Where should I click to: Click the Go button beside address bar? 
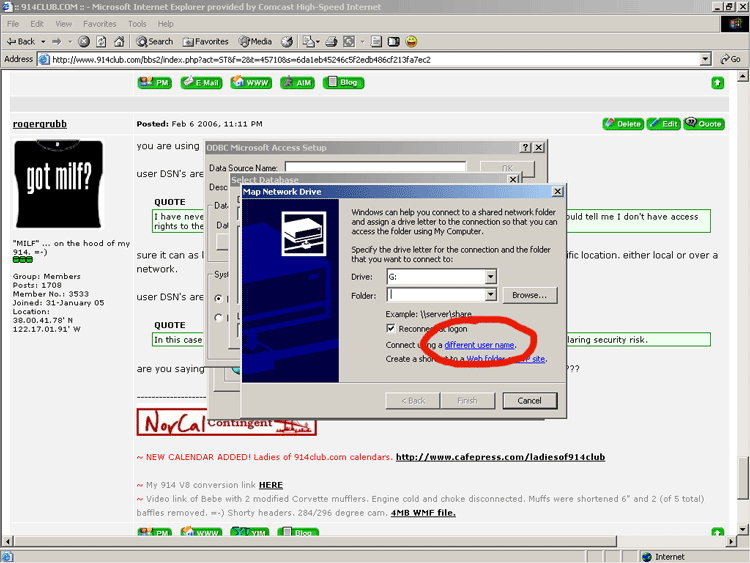point(731,59)
